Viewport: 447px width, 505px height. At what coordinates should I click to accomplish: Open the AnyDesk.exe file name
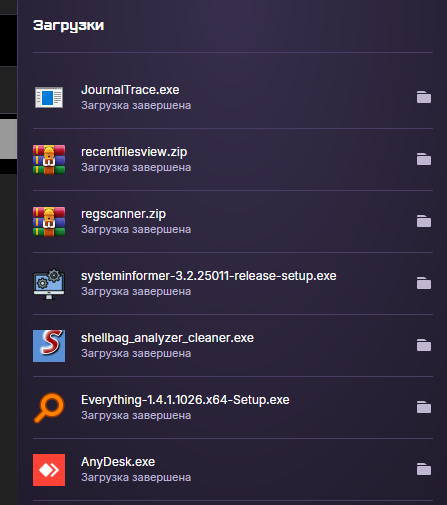click(x=118, y=462)
